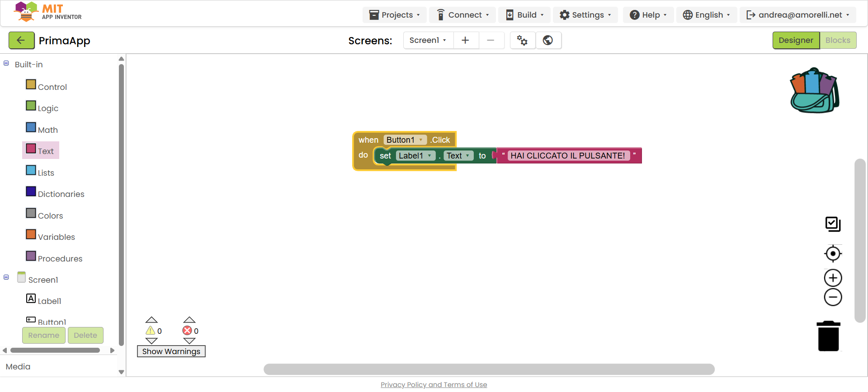
Task: Switch to Designer view
Action: [796, 41]
